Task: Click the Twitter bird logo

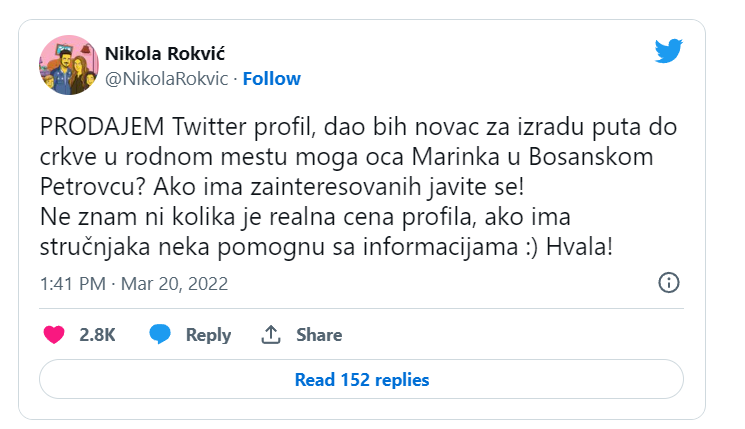Action: coord(668,52)
